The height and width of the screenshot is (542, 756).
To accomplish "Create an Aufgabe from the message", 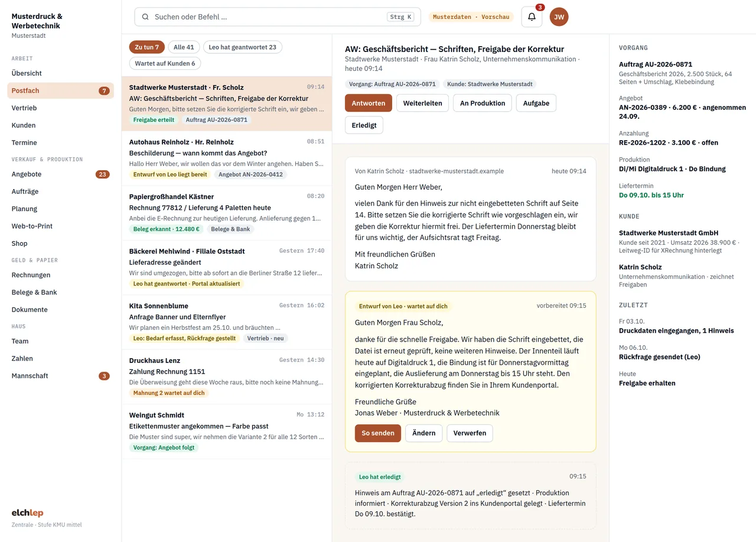I will pyautogui.click(x=536, y=103).
